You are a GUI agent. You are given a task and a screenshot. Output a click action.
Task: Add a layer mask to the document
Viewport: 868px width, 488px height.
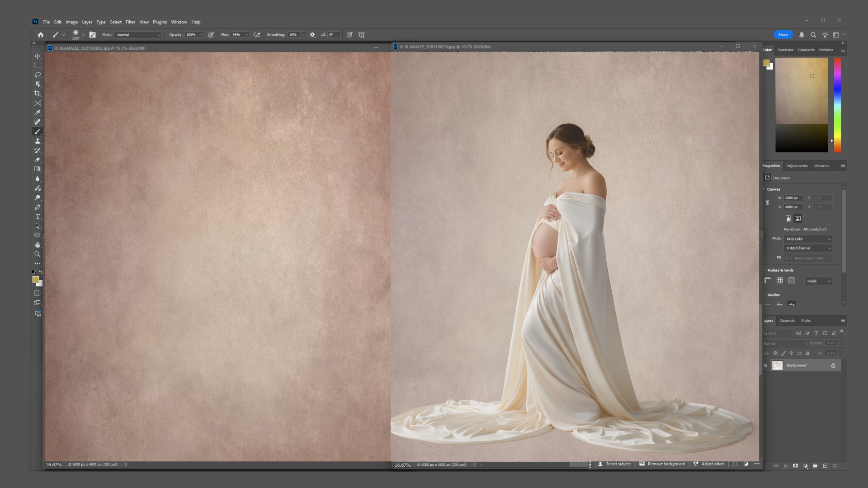(796, 466)
